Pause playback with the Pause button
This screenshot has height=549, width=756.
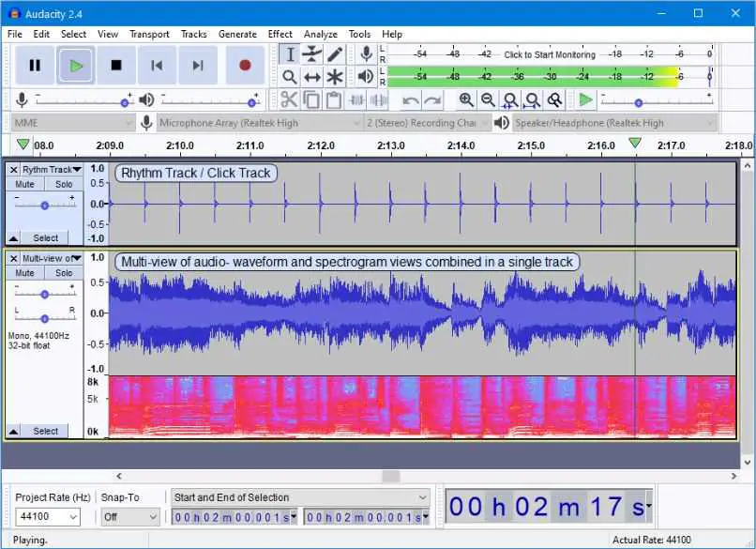coord(35,65)
